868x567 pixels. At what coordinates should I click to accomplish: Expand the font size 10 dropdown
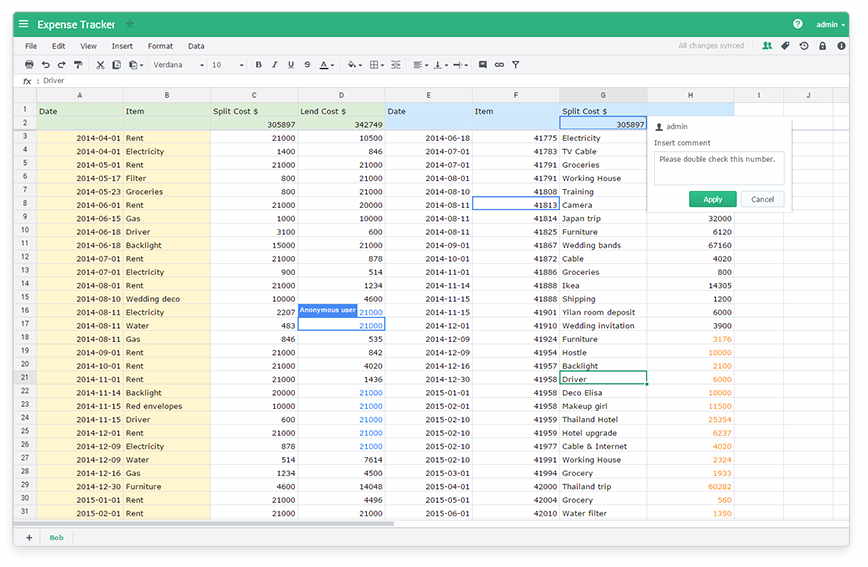[227, 65]
